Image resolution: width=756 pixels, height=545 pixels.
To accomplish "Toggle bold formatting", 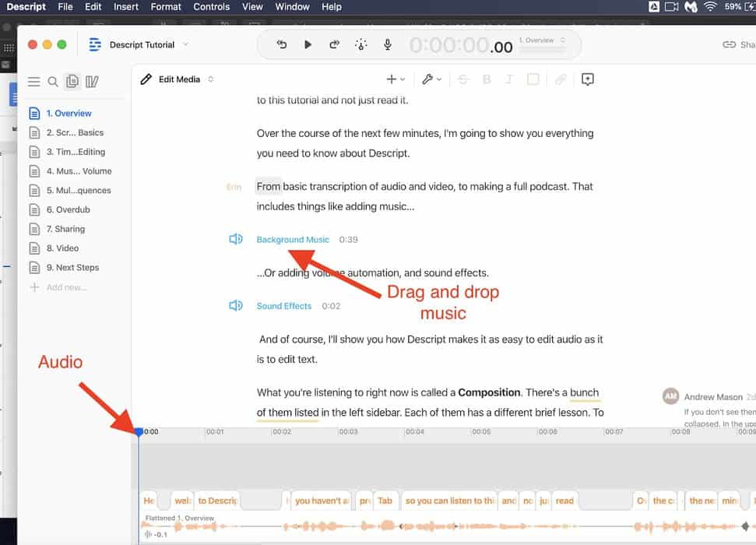I will point(487,79).
